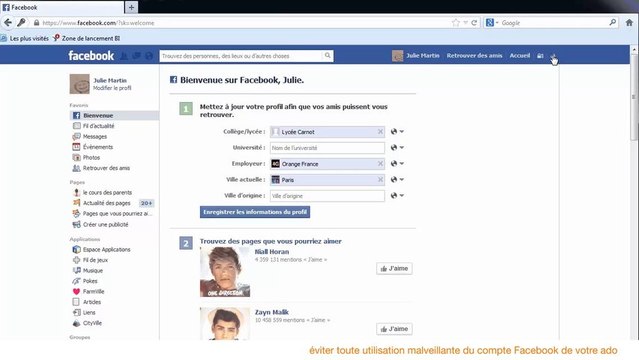This screenshot has height=360, width=639.
Task: Open privacy selector for Ville d'origine
Action: coord(397,195)
